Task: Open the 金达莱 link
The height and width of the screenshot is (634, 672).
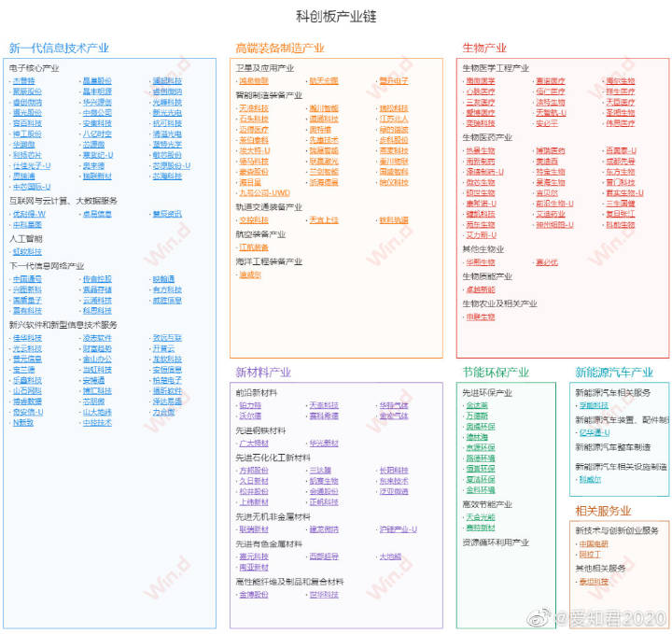Action: click(477, 405)
